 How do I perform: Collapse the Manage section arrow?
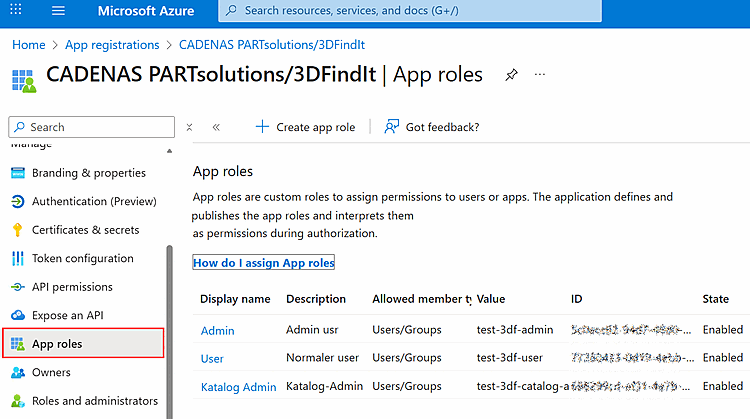(x=169, y=151)
